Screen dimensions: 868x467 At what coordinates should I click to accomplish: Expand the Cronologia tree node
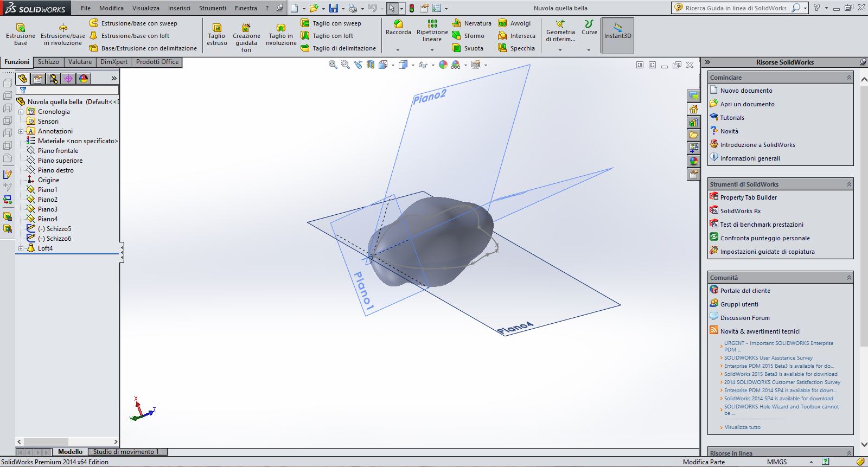21,112
